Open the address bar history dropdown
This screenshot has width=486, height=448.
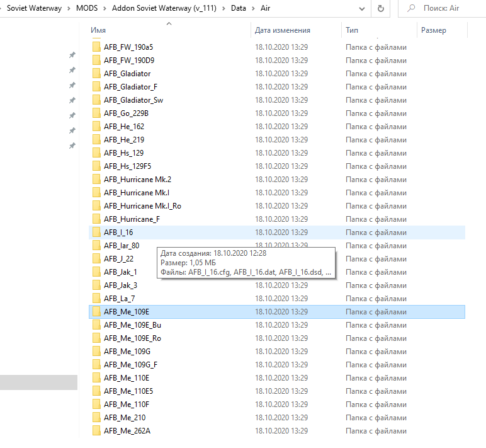click(x=362, y=9)
